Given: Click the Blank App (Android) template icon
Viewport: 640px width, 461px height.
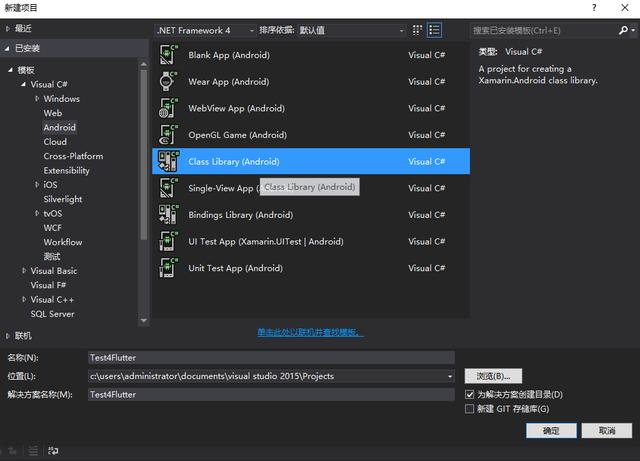Looking at the screenshot, I should 168,55.
